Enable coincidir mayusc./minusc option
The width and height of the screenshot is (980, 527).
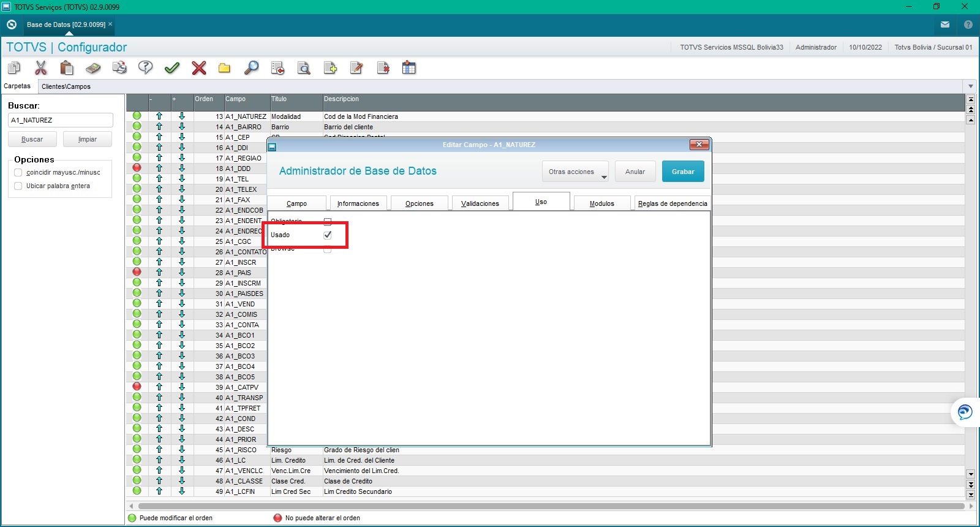coord(18,173)
